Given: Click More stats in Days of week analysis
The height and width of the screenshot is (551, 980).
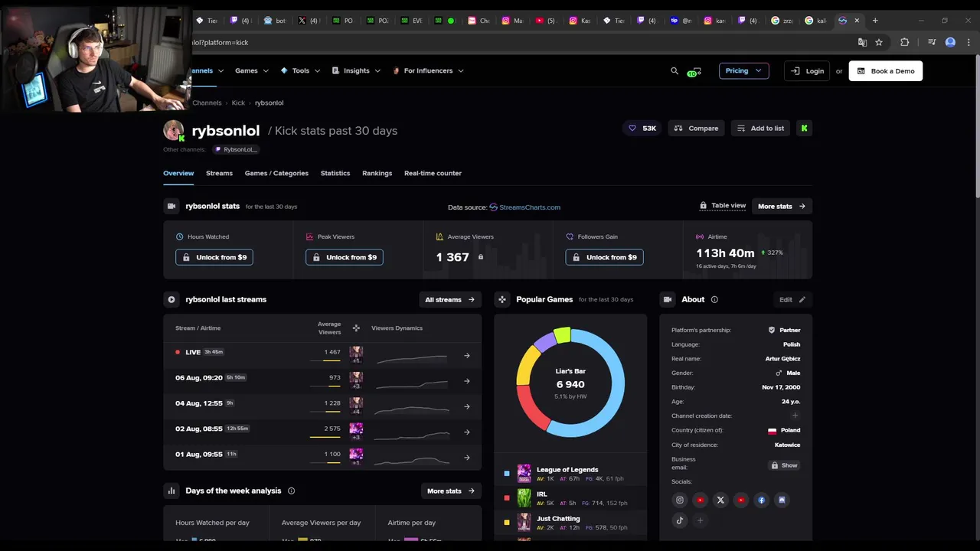Looking at the screenshot, I should 451,491.
